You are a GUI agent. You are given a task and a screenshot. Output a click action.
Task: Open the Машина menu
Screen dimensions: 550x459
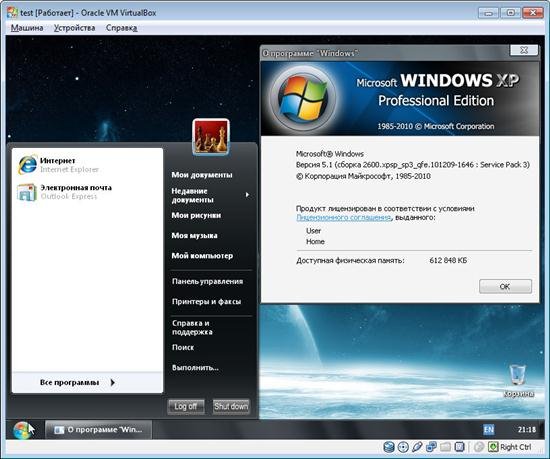[x=27, y=28]
